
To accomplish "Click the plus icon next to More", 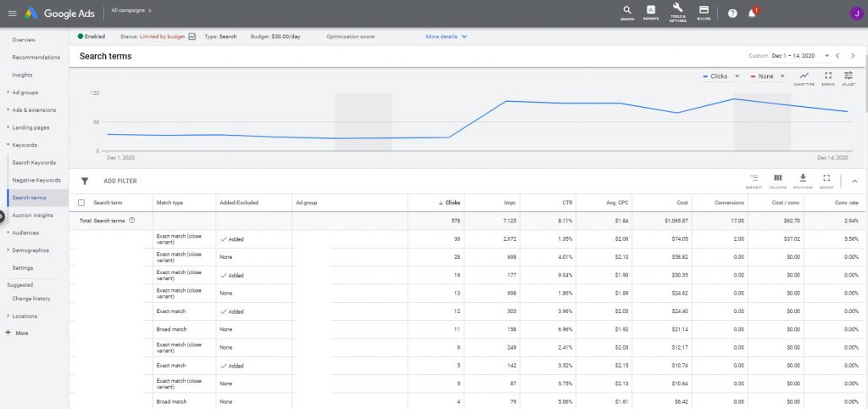I will [8, 333].
